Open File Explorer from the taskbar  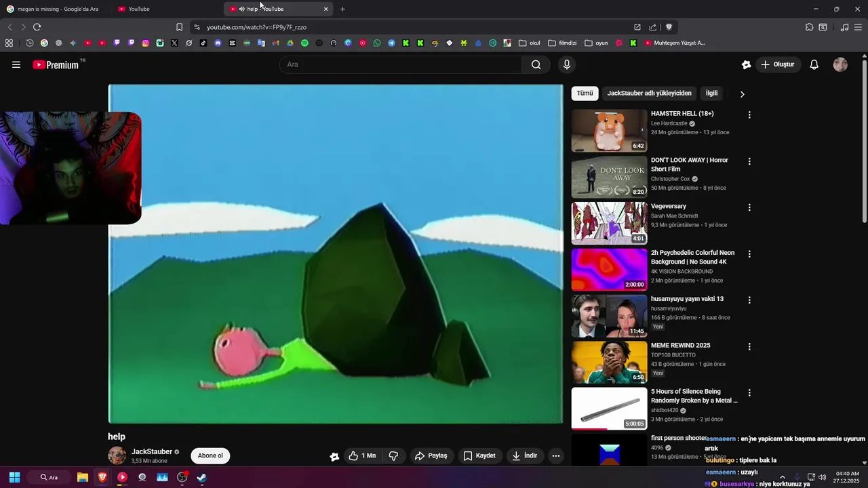click(82, 477)
